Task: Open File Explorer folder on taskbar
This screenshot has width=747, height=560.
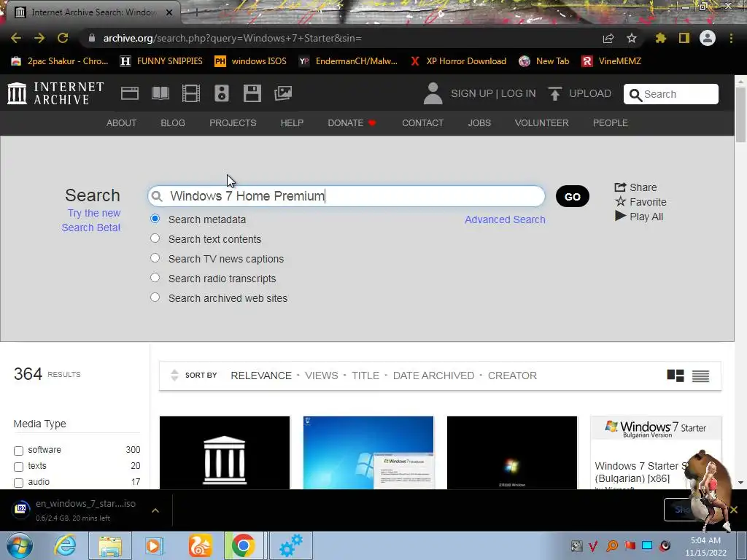Action: coord(110,545)
